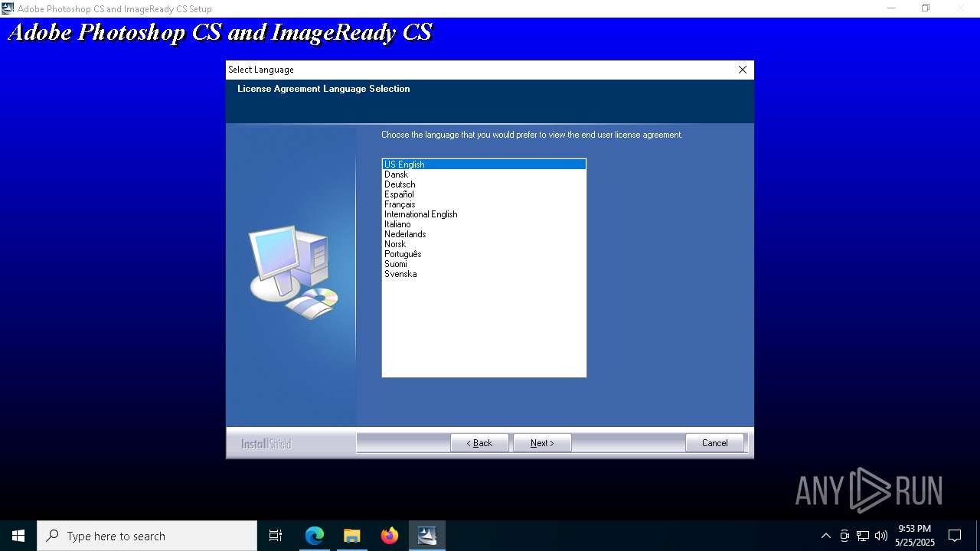980x551 pixels.
Task: Open the volume control tray icon
Action: [x=881, y=536]
